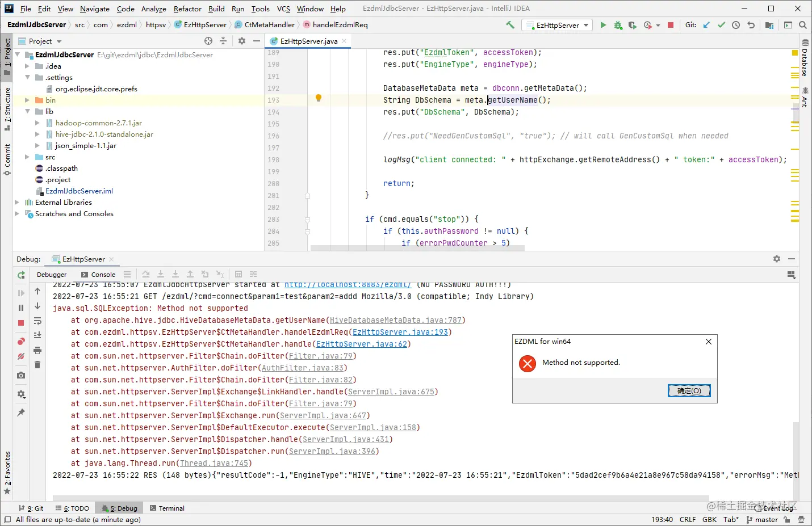Screen dimensions: 812x526
Task: Click the Locate/Select Opened File icon in Project panel
Action: [x=208, y=41]
